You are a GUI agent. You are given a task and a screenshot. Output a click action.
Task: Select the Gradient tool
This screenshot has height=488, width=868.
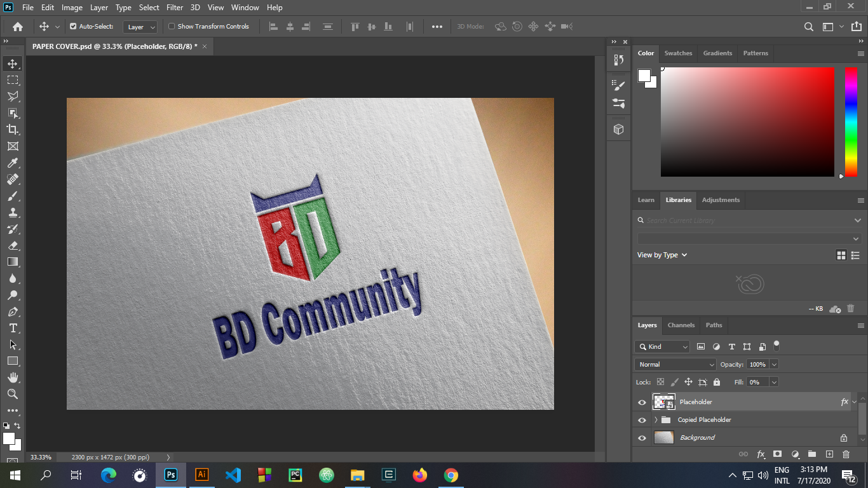tap(13, 262)
